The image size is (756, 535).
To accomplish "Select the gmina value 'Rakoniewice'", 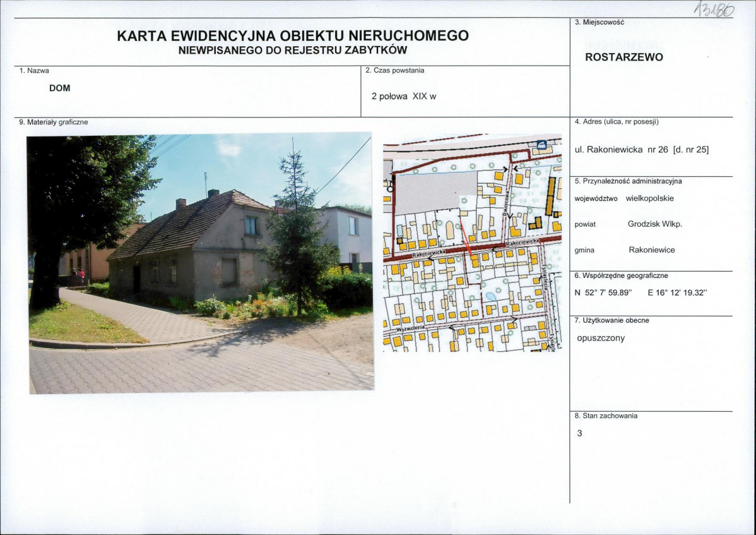I will [x=652, y=250].
